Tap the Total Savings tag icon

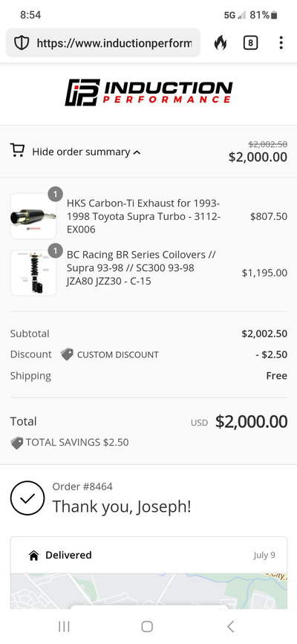17,443
